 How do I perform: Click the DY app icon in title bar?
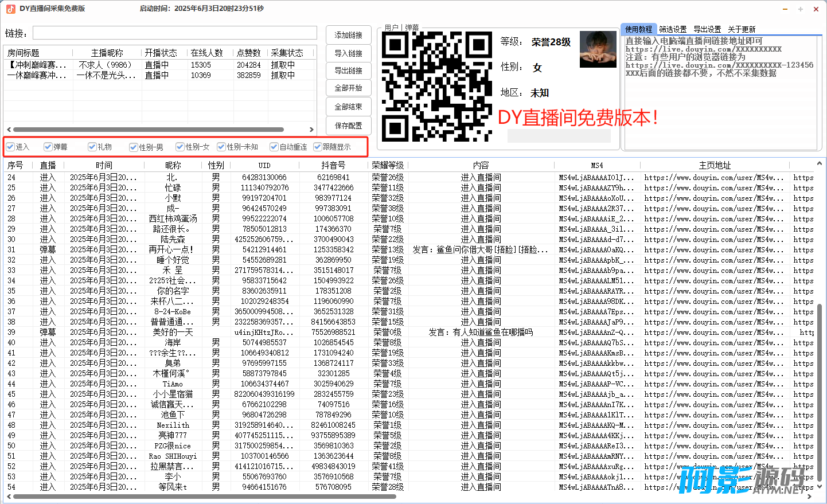11,9
